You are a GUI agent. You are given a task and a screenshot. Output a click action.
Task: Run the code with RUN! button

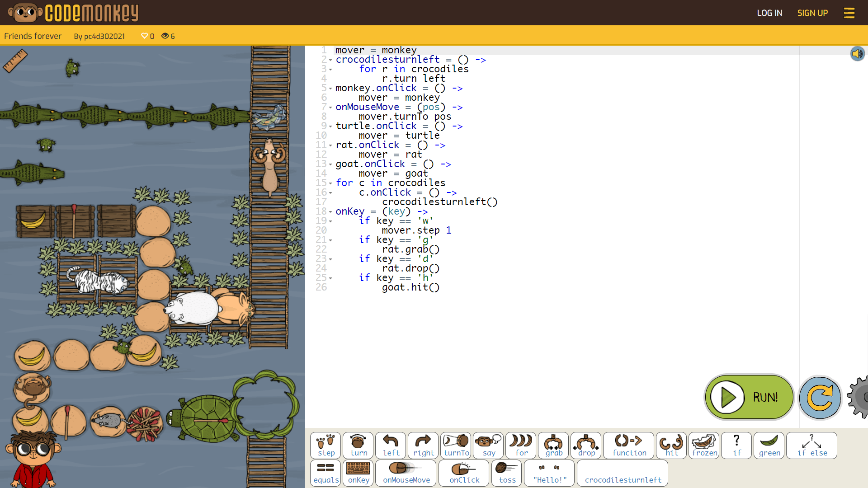point(749,397)
